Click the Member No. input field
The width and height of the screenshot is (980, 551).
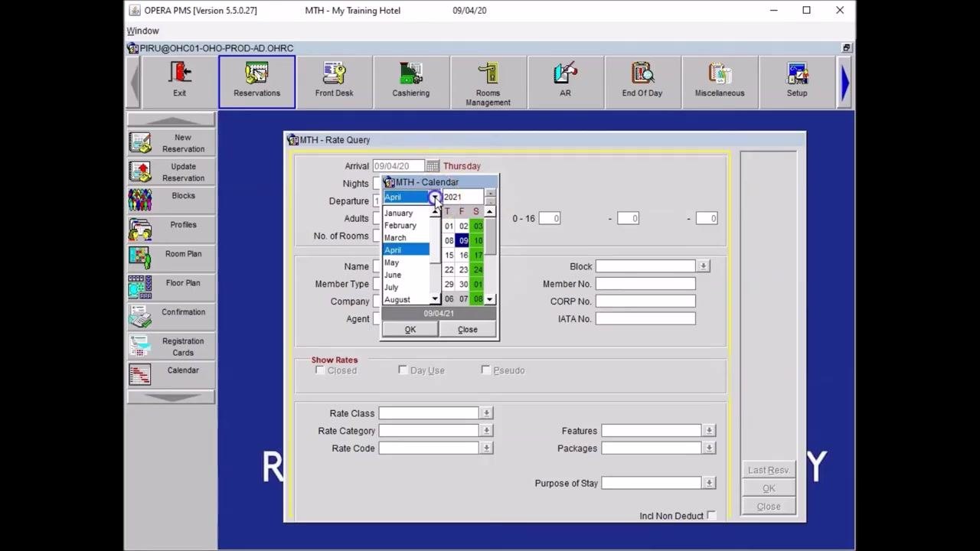tap(645, 284)
